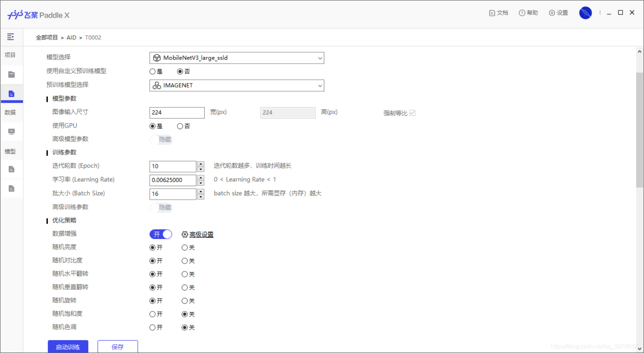Increase Learning Rate with up arrow
The width and height of the screenshot is (644, 353).
[201, 178]
